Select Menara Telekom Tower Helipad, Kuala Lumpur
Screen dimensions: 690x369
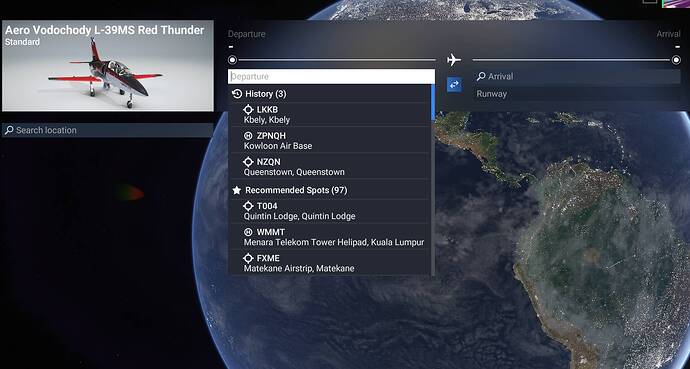coord(329,237)
